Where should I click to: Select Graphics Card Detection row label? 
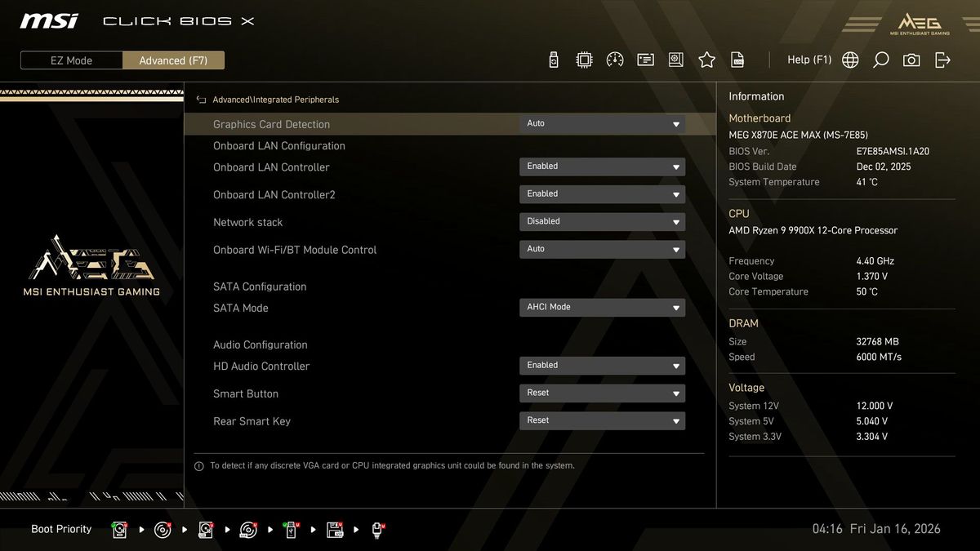point(271,124)
